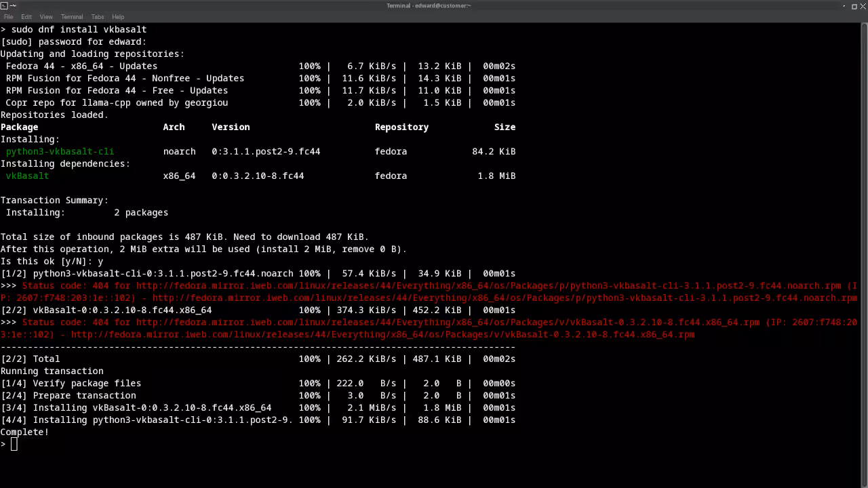
Task: Click 'Installing dependencies:' heading
Action: [65, 163]
